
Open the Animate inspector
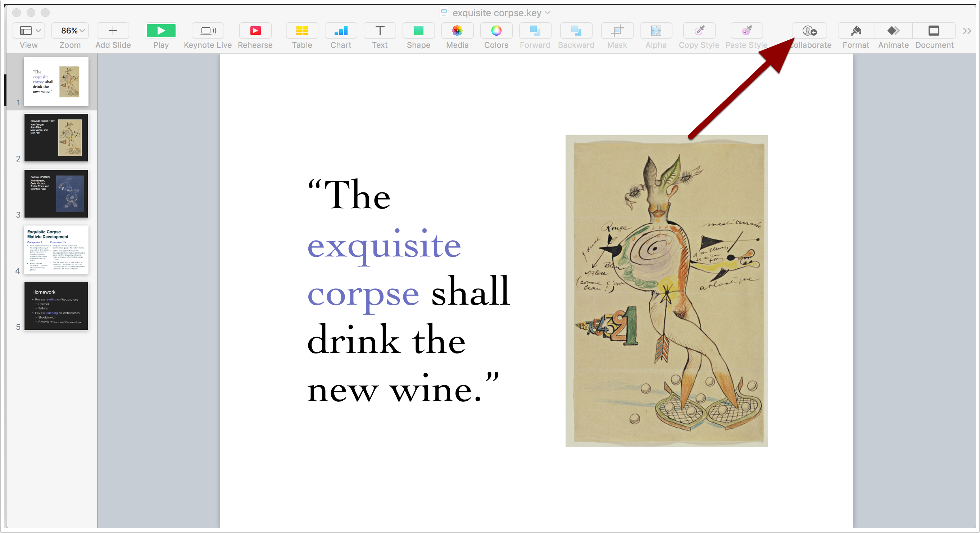(893, 31)
